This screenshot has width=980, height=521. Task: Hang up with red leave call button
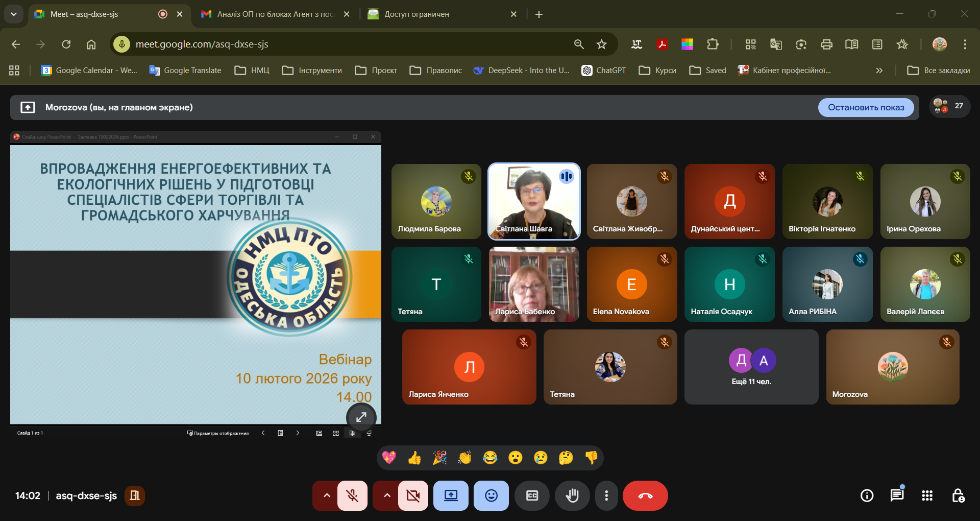[645, 495]
